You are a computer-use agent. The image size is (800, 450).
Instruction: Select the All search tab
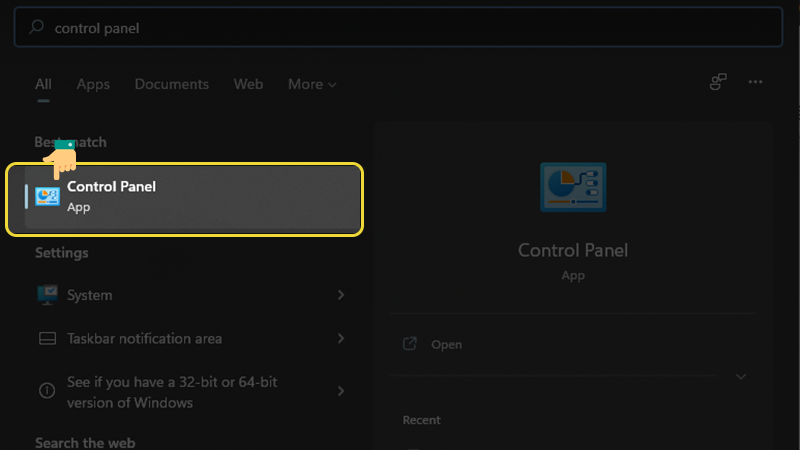point(43,84)
